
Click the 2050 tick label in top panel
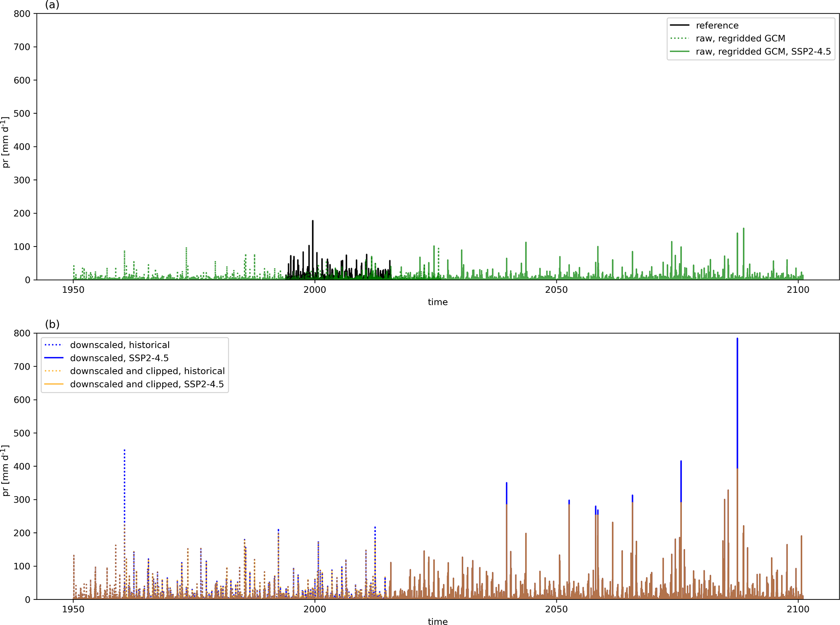click(556, 290)
